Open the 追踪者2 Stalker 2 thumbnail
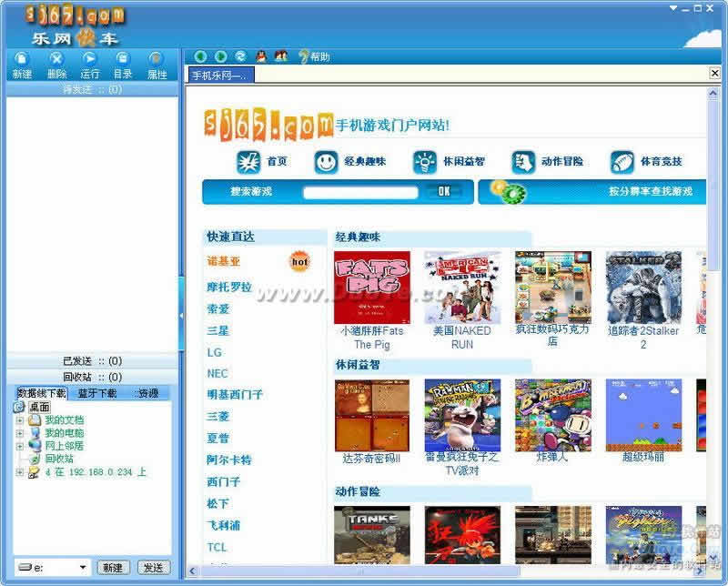The image size is (728, 586). [x=643, y=288]
